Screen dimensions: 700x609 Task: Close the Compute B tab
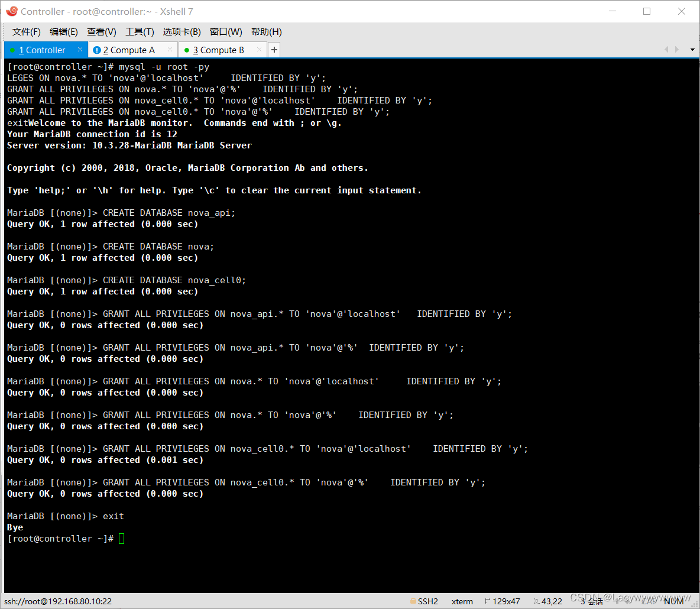(x=258, y=50)
